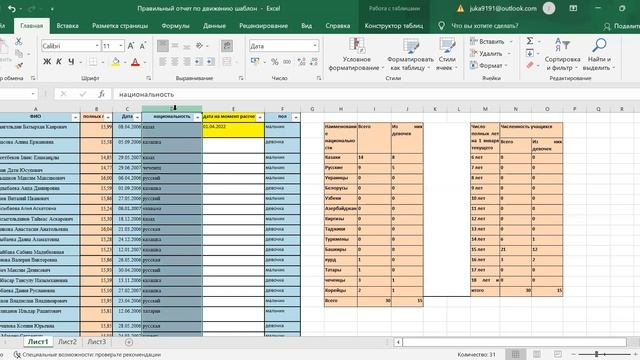Click the orientation text angle icon
This screenshot has height=360, width=640.
pos(200,46)
